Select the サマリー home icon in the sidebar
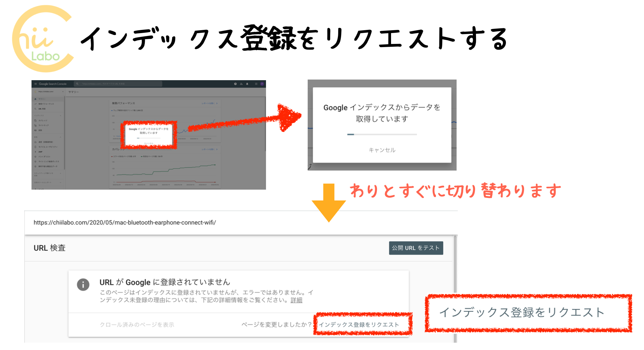644x350 pixels. coord(35,99)
